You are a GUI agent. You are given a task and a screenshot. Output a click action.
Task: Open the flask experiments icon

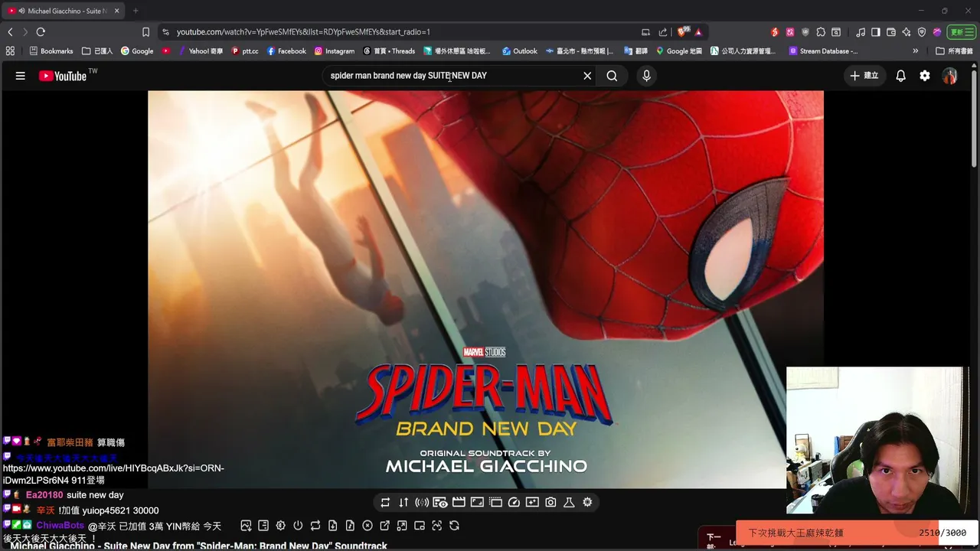(569, 503)
